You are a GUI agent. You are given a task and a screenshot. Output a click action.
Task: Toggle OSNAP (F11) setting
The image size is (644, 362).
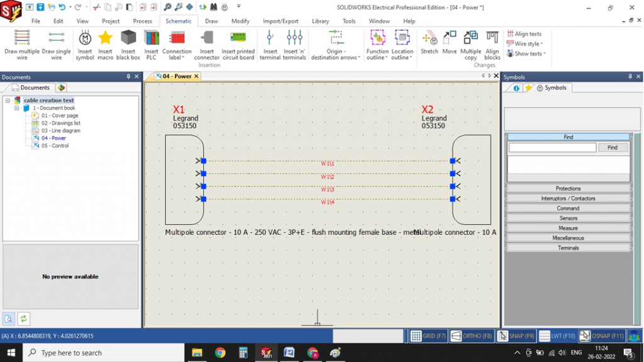pos(602,336)
